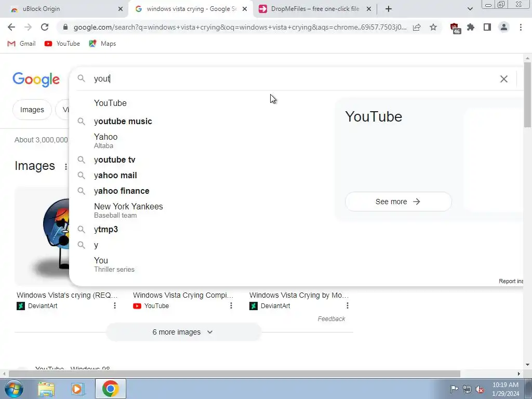Viewport: 532px width, 399px height.
Task: Open the Extensions puzzle icon
Action: click(471, 27)
